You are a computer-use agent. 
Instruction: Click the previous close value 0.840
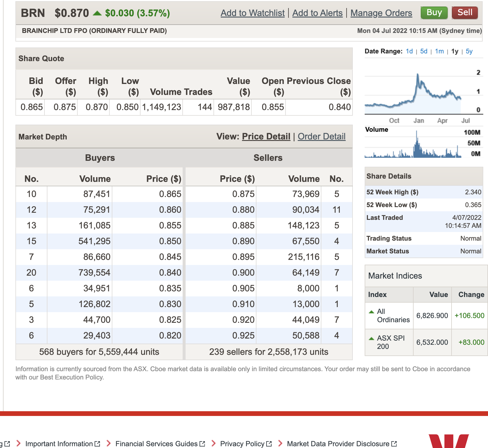coord(340,107)
